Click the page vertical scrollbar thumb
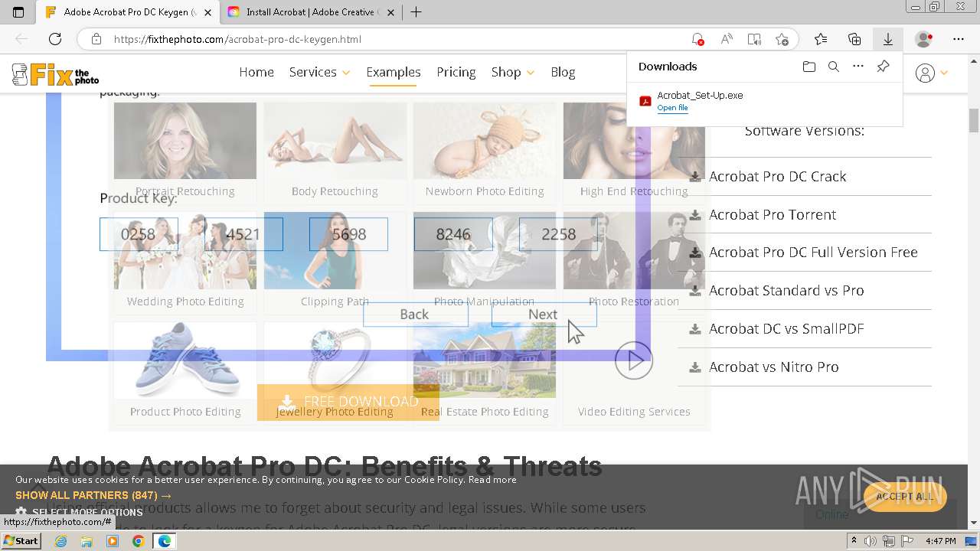 pos(974,120)
